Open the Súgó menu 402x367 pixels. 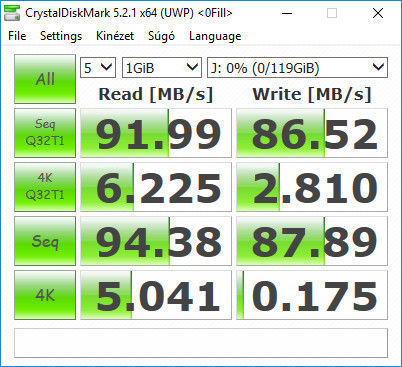[x=161, y=36]
